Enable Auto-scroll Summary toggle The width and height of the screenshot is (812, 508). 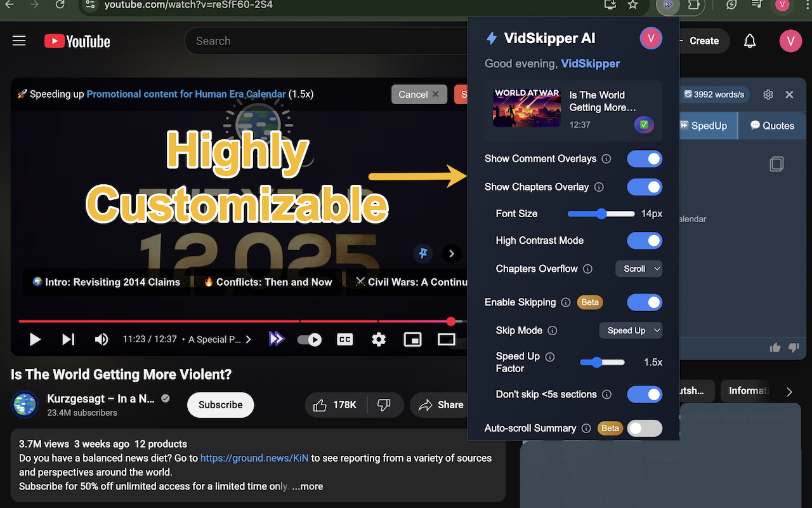(x=644, y=429)
